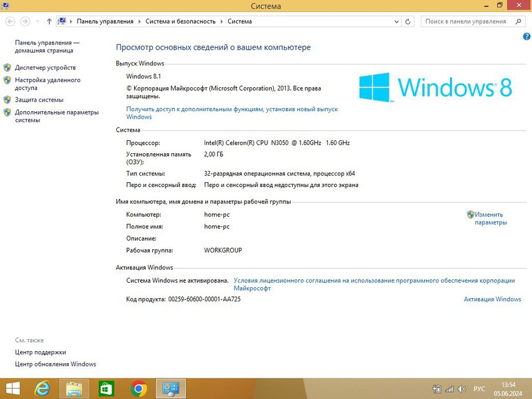Click the search magnifier icon

tap(518, 22)
